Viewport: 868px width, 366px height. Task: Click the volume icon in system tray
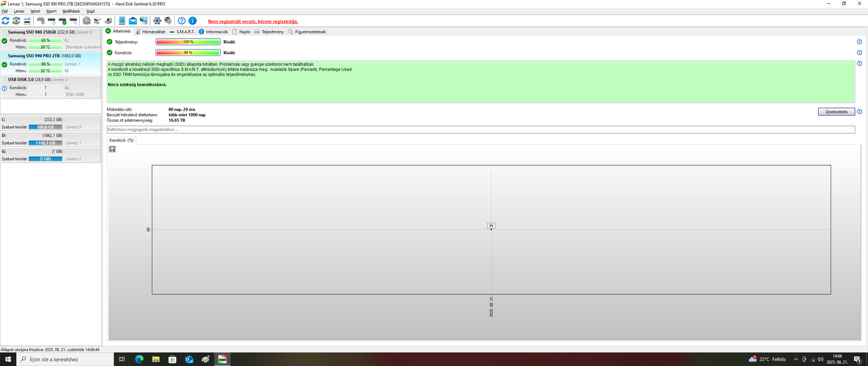click(x=821, y=359)
